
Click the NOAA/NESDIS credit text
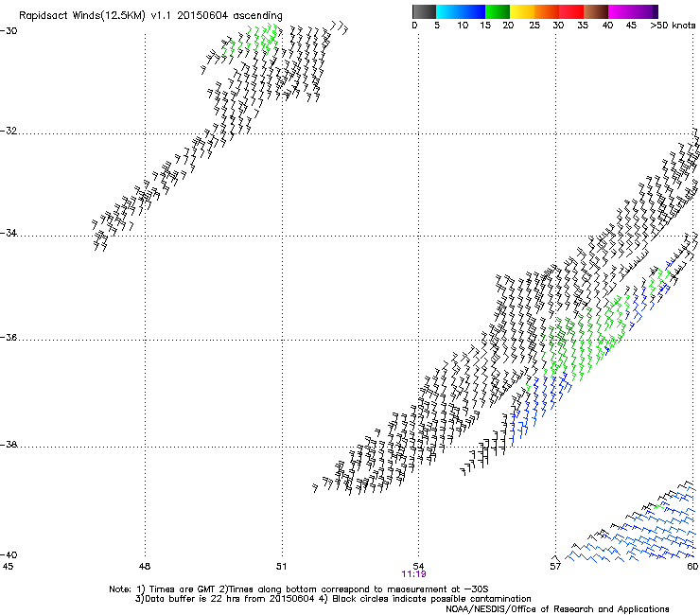click(x=557, y=609)
